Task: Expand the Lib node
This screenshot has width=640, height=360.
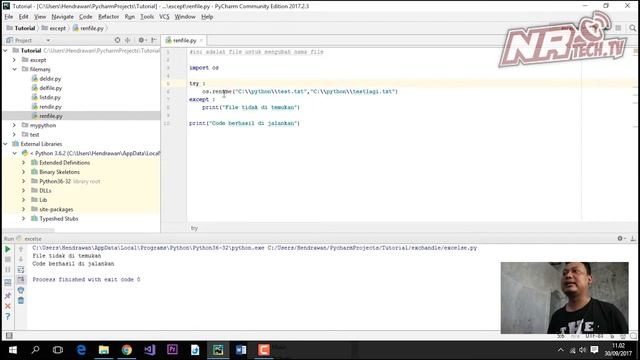Action: coord(24,200)
